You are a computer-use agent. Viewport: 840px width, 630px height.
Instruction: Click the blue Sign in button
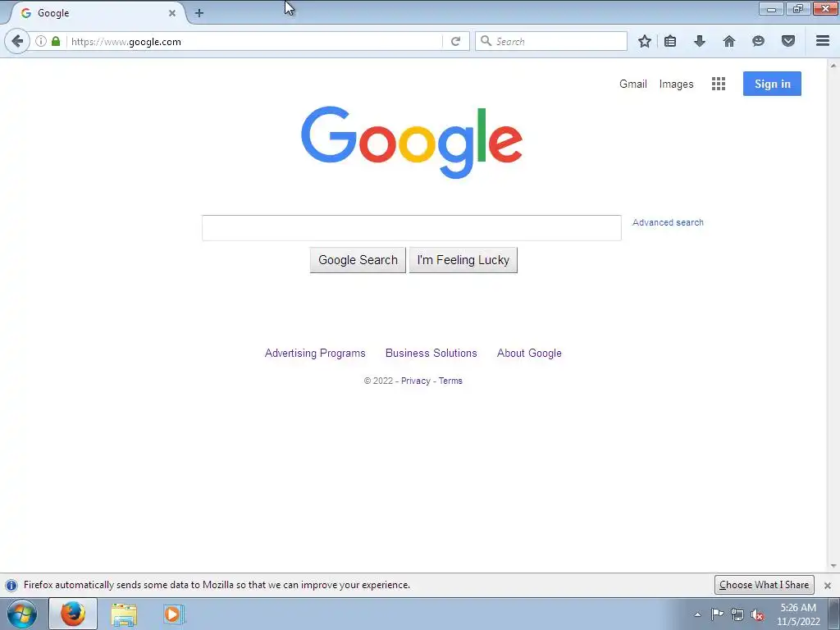coord(772,84)
